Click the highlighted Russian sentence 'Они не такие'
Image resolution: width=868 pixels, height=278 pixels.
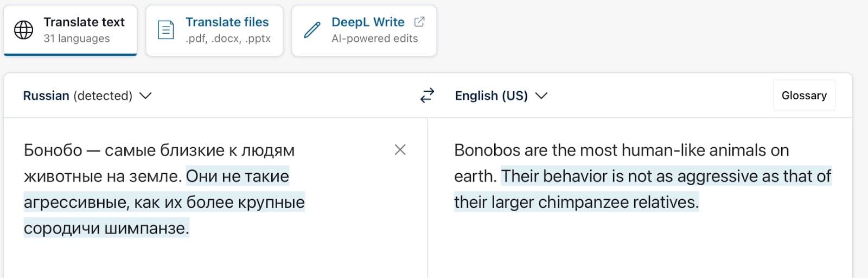(x=238, y=176)
